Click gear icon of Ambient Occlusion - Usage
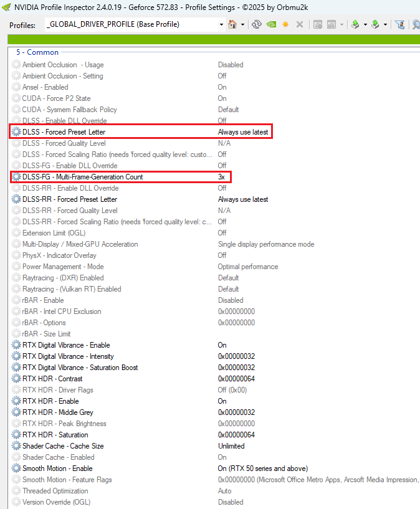 [x=16, y=65]
